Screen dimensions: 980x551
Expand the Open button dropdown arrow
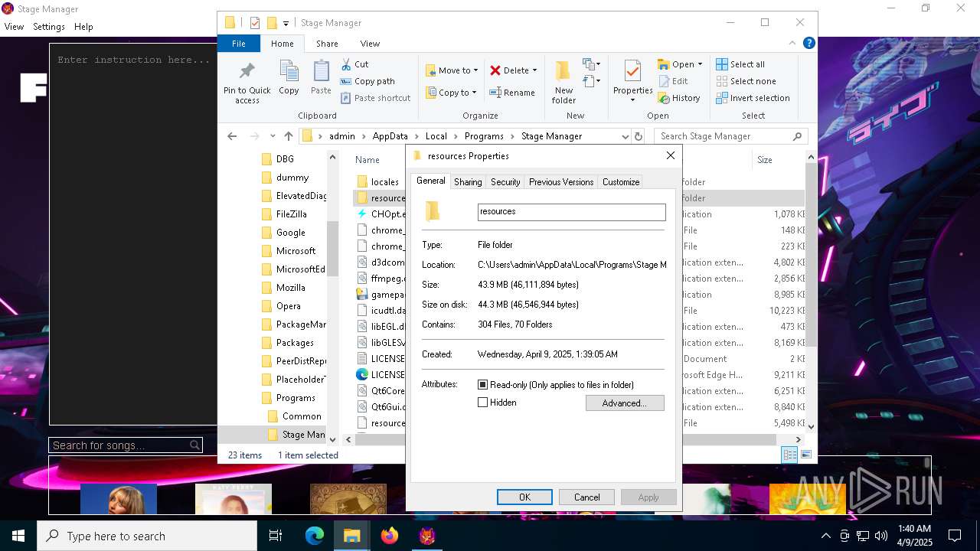click(x=700, y=64)
